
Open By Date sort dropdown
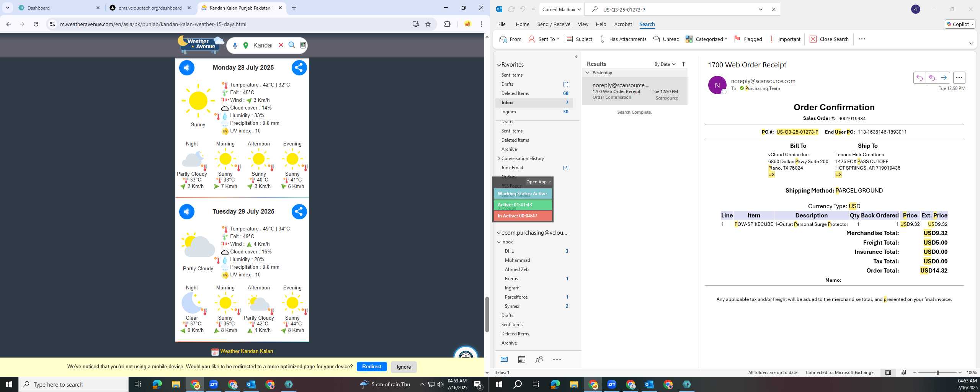[x=665, y=64]
